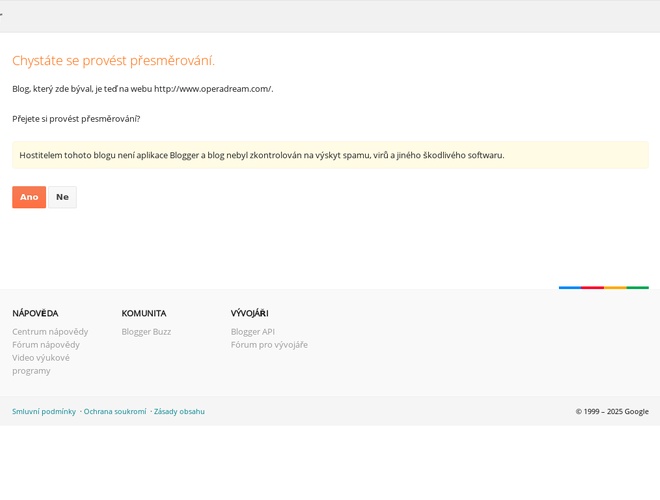Click the orange Ano button

point(29,197)
